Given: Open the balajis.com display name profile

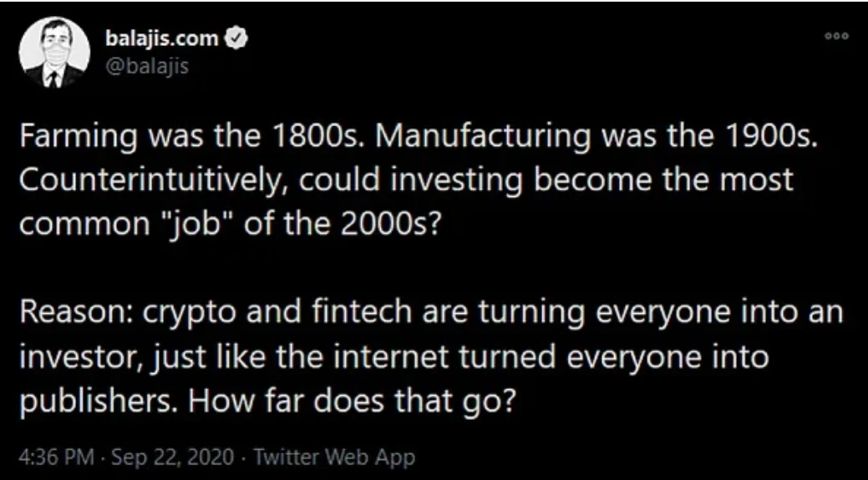Looking at the screenshot, I should tap(161, 38).
